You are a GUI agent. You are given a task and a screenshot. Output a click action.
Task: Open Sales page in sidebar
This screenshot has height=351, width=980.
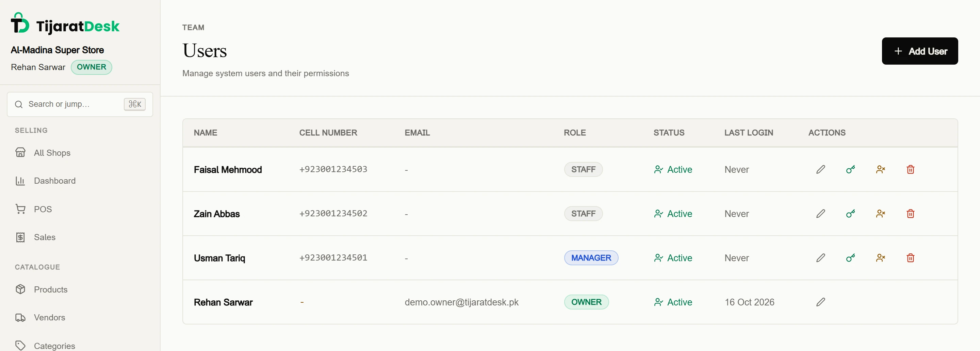tap(80, 237)
